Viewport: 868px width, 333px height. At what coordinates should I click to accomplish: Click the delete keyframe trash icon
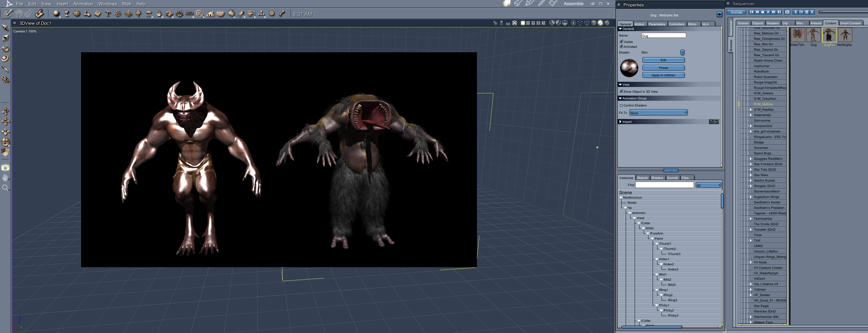click(806, 12)
